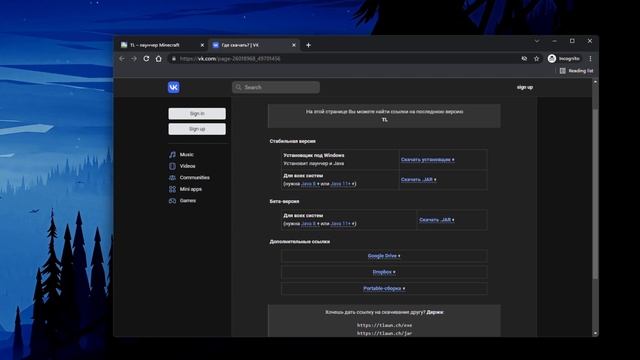This screenshot has height=360, width=640.
Task: Click the beta version JAR download link
Action: tap(436, 220)
